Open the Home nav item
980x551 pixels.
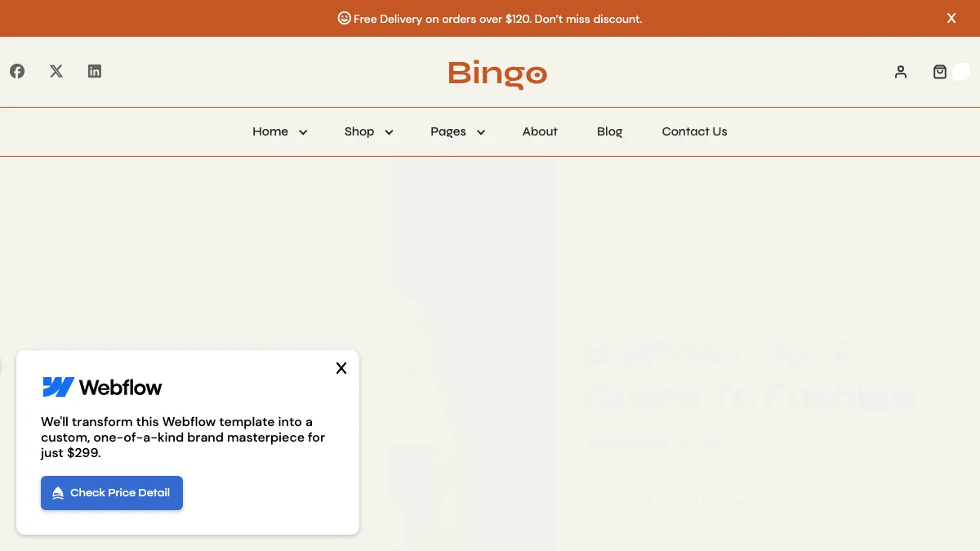(x=270, y=131)
